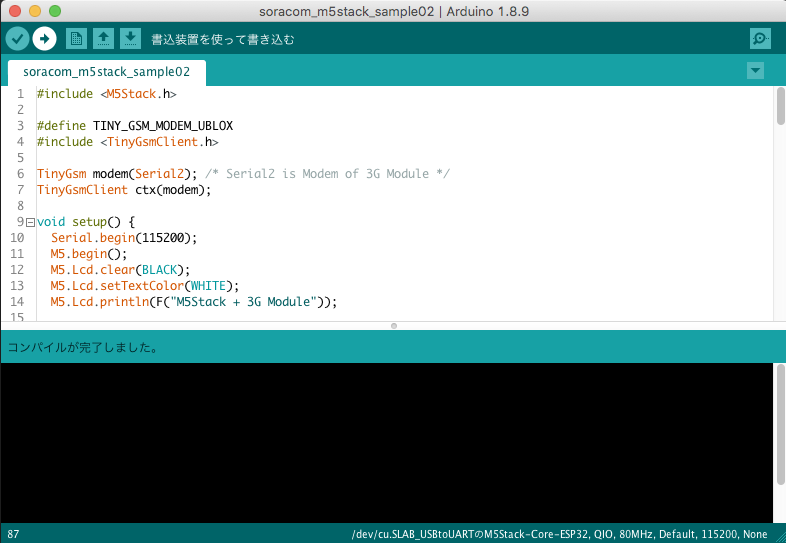Select the soracom_m5stack_sample02 tab
The height and width of the screenshot is (543, 786).
[107, 72]
